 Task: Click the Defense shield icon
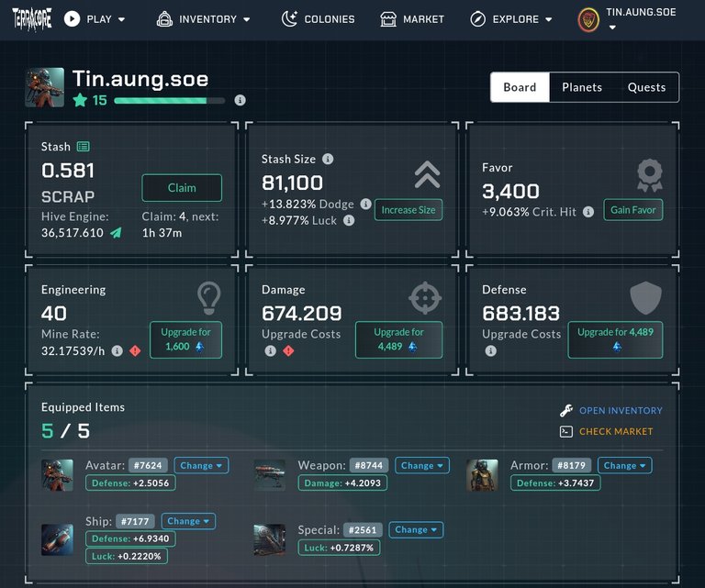pyautogui.click(x=645, y=298)
